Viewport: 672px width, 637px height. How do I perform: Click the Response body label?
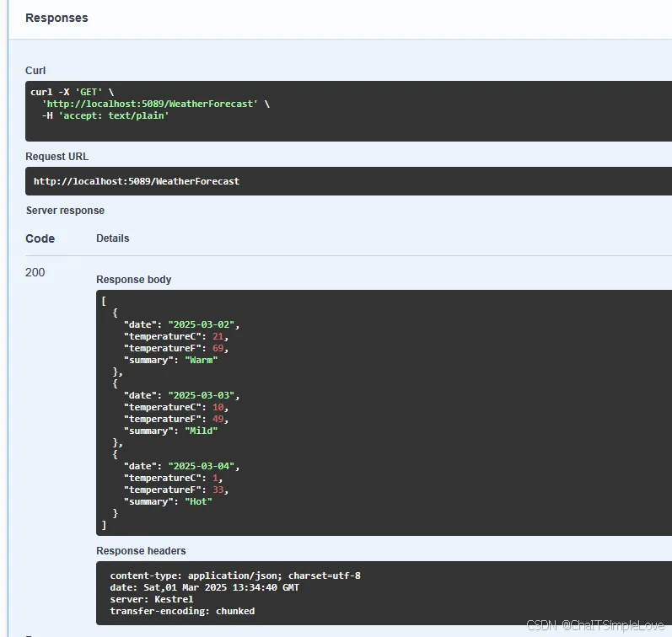coord(133,280)
